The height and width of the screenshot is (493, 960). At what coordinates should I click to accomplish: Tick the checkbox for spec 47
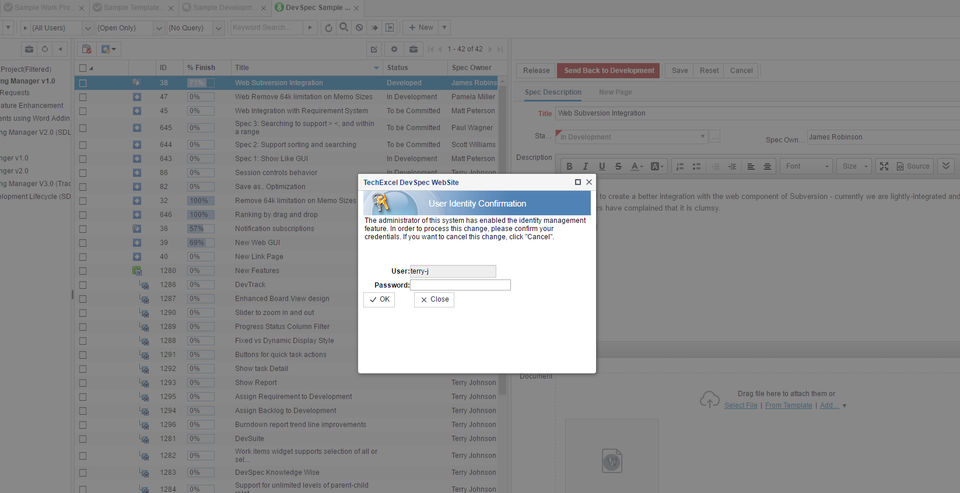point(83,97)
